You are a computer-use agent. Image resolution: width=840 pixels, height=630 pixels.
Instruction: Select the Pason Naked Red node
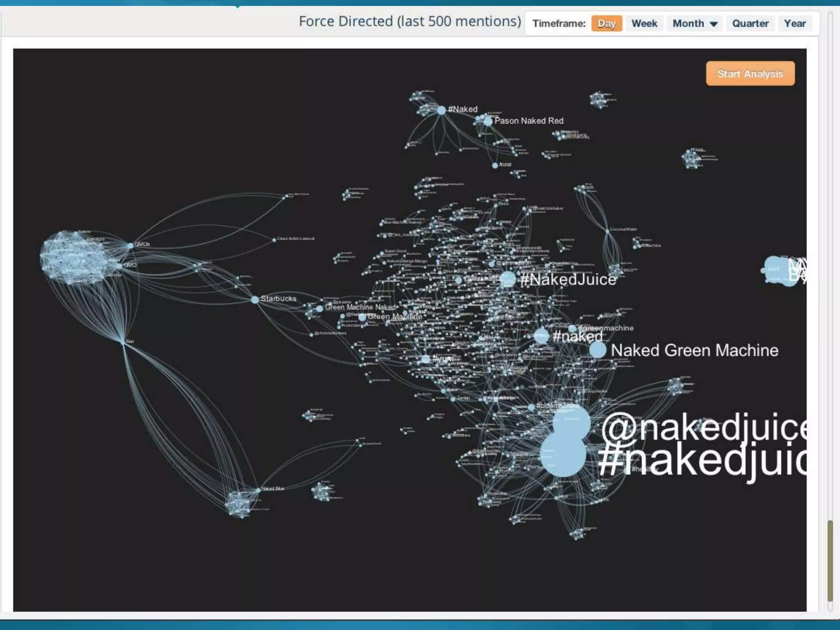point(488,122)
